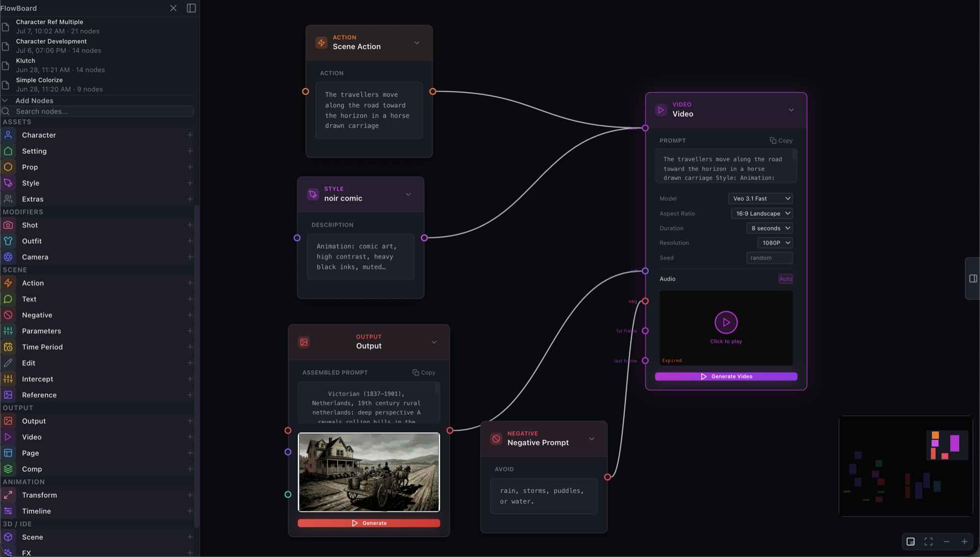Image resolution: width=980 pixels, height=557 pixels.
Task: Click Generate Video button
Action: point(726,377)
